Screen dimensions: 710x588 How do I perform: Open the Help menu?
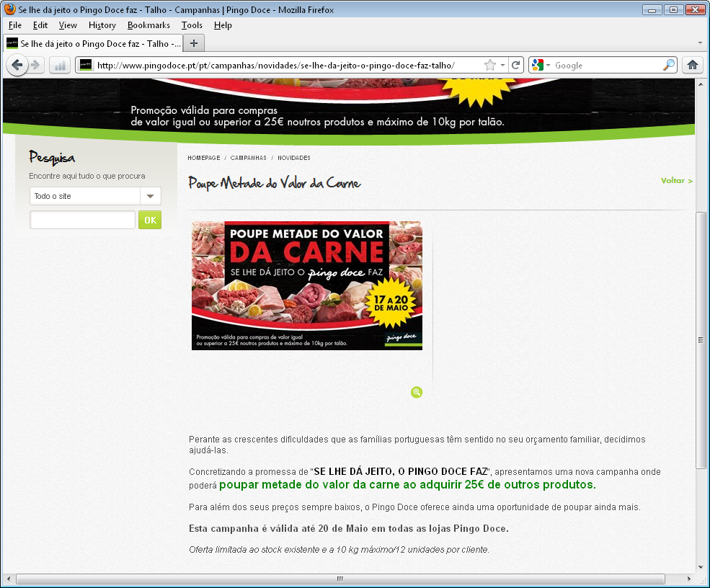click(223, 25)
